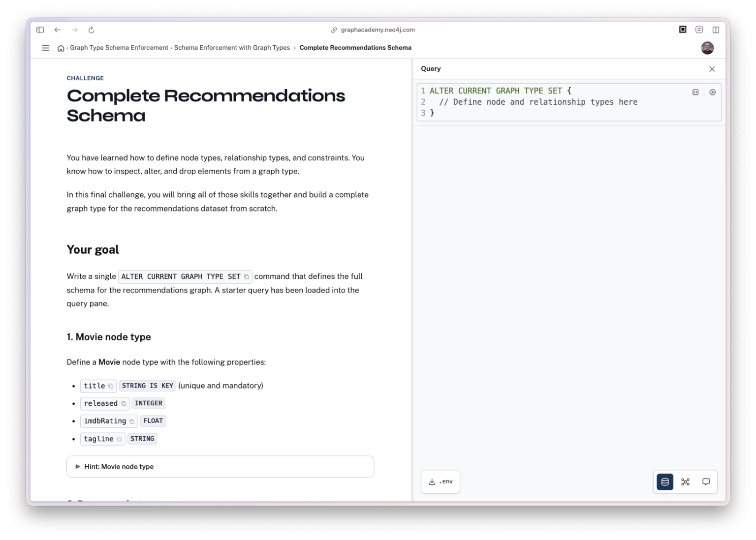756x540 pixels.
Task: Go to the home breadcrumb icon
Action: (x=61, y=48)
